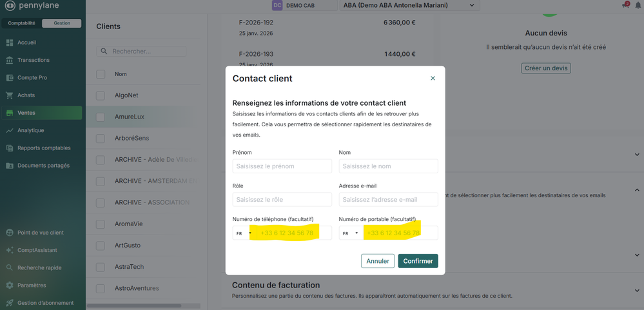
Task: Click the Achats shopping cart icon
Action: coord(10,95)
